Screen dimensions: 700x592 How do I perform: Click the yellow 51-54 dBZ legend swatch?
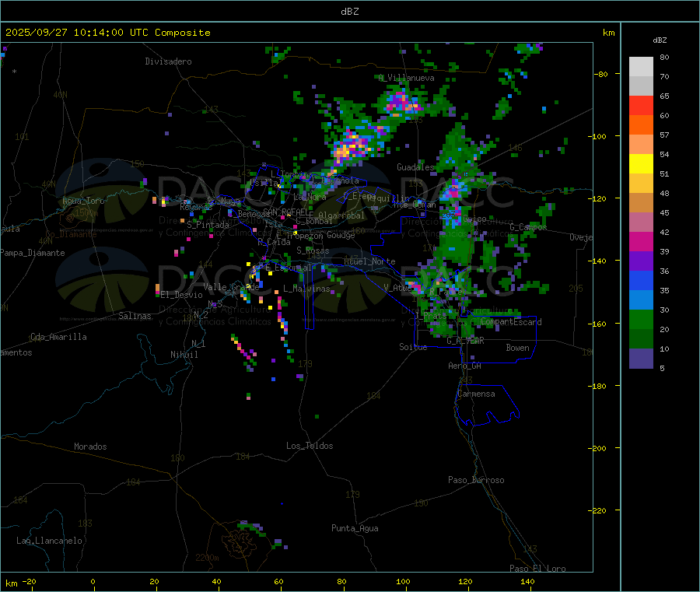[x=641, y=164]
